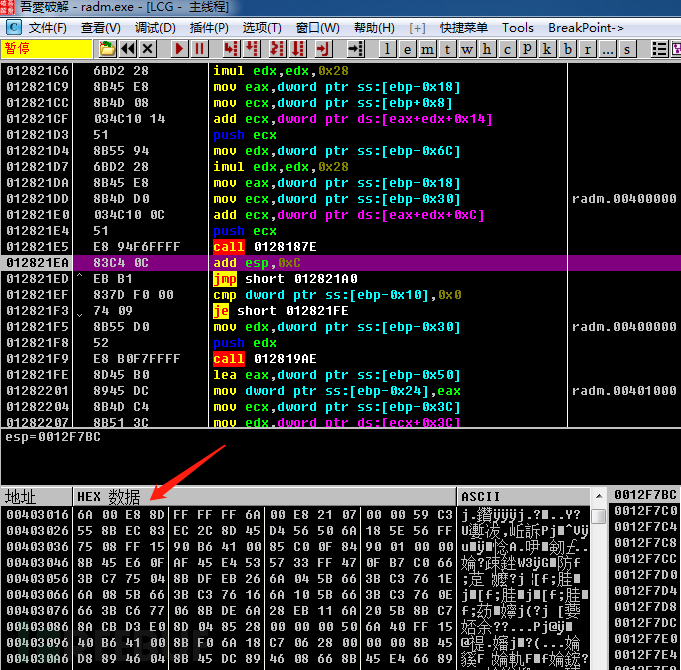Restart the program with the rewind icon
This screenshot has width=681, height=670.
point(128,48)
